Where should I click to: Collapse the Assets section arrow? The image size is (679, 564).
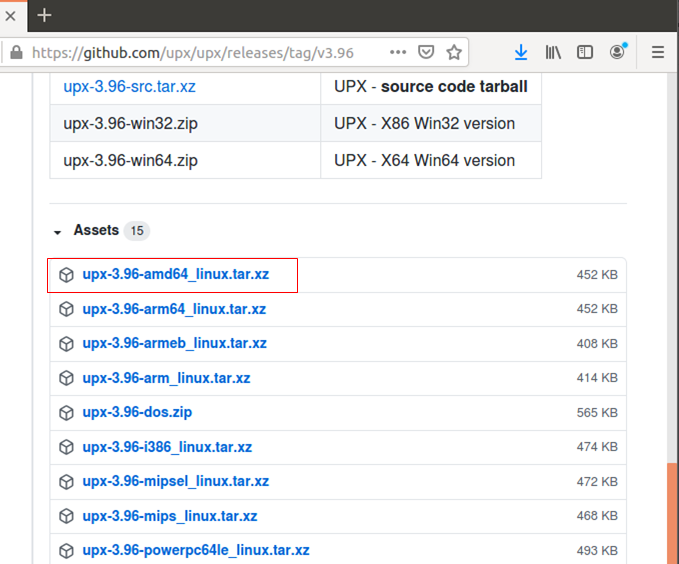[57, 233]
